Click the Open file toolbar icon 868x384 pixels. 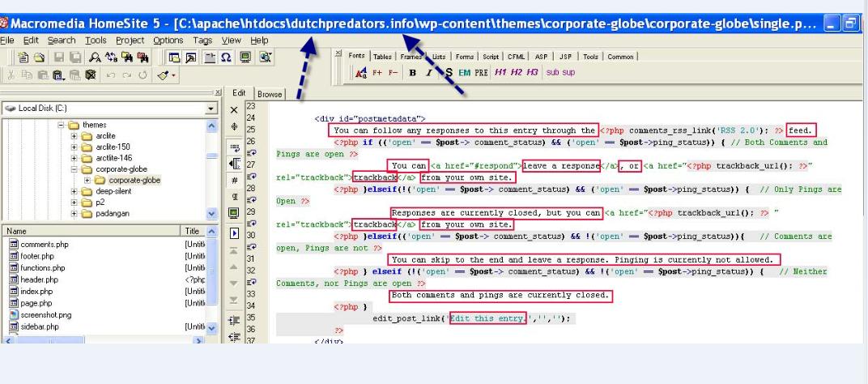pyautogui.click(x=39, y=57)
